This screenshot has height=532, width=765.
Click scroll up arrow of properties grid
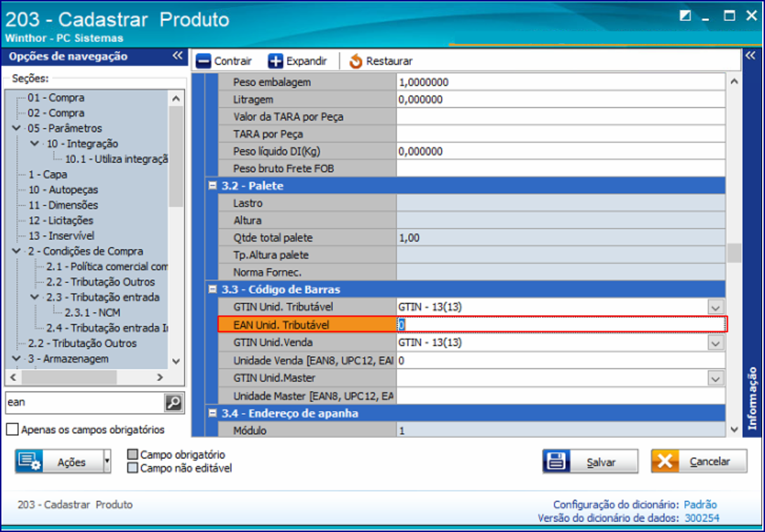pyautogui.click(x=734, y=81)
